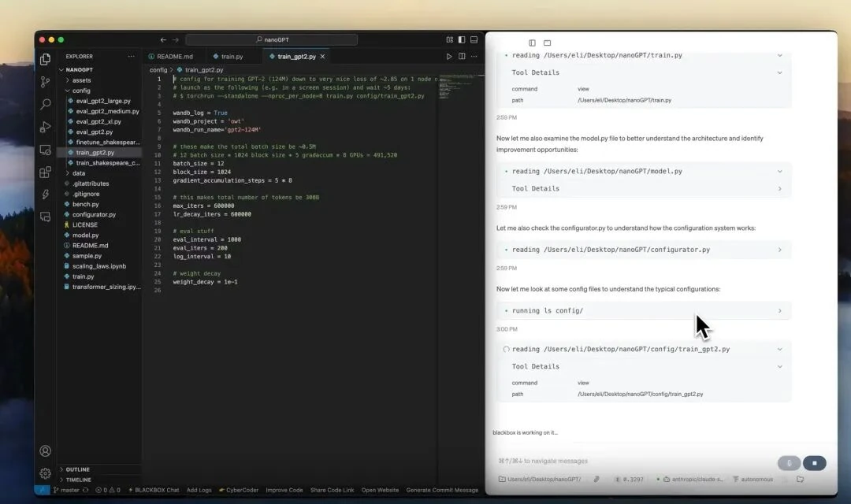The width and height of the screenshot is (851, 504).
Task: Click the microphone icon in chat input
Action: point(788,463)
